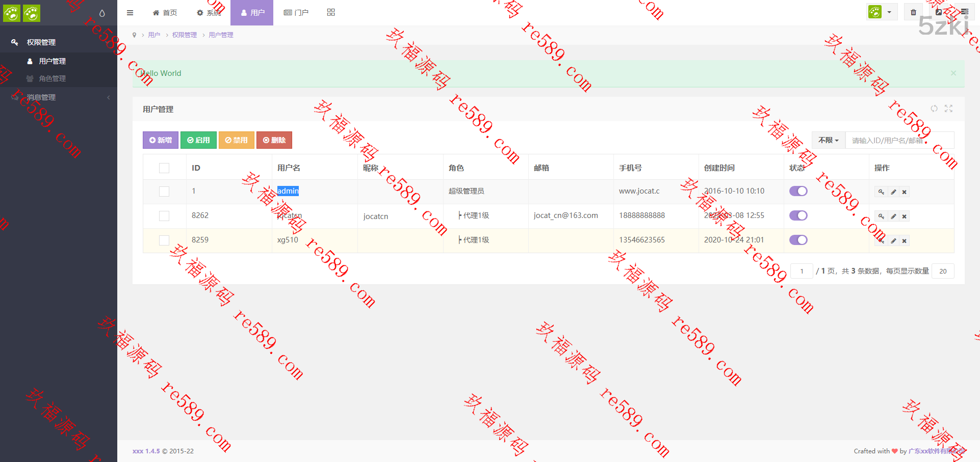Click the trash icon in top bar
The width and height of the screenshot is (980, 462).
coord(913,12)
